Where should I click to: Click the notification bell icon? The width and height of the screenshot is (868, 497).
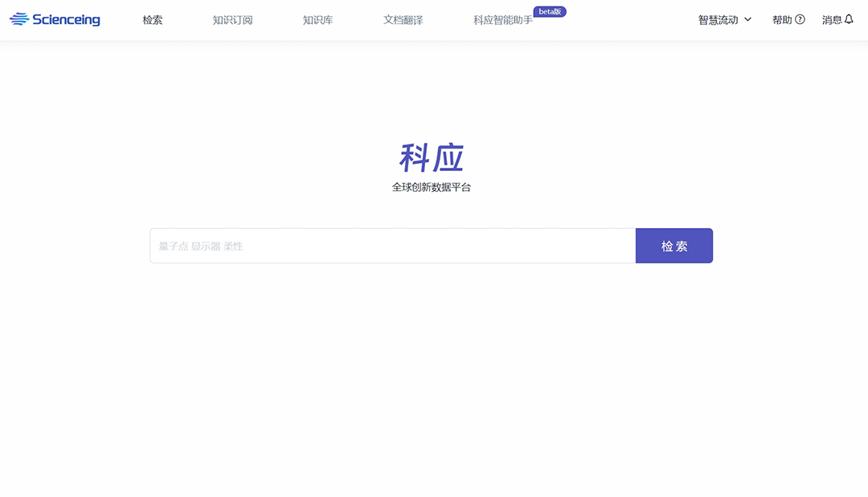coord(849,19)
